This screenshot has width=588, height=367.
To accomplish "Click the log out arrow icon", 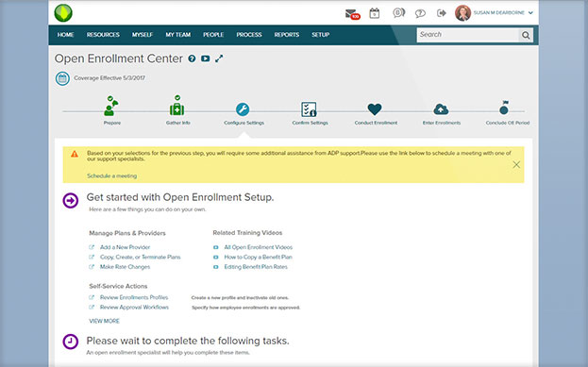I will pos(442,13).
